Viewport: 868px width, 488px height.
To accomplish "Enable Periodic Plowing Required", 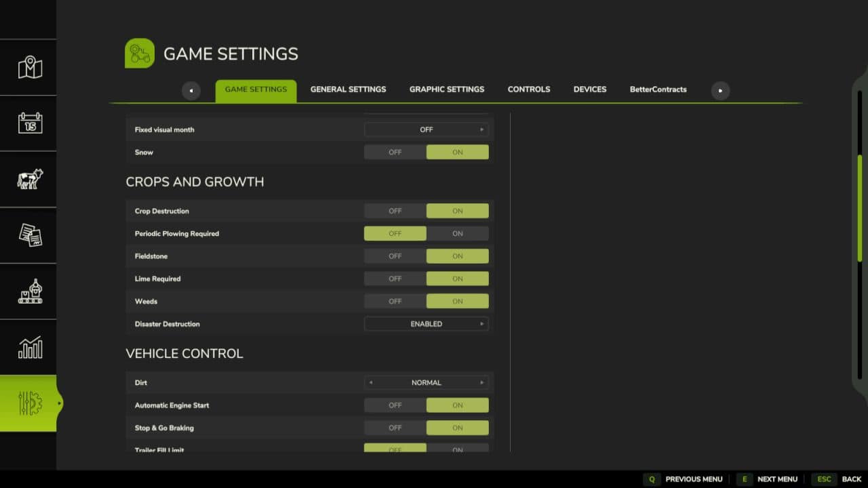I will 457,233.
